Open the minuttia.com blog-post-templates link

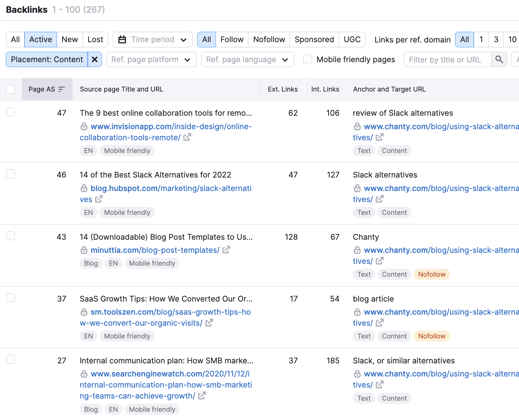click(155, 250)
